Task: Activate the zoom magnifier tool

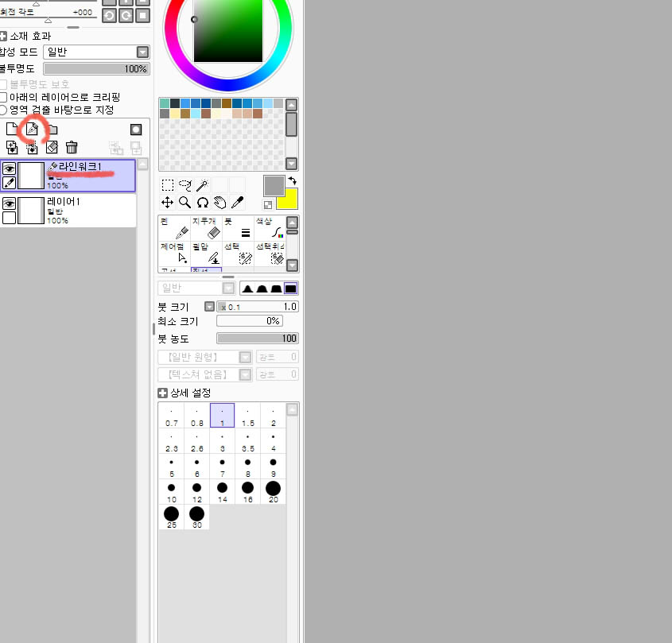Action: click(x=185, y=203)
